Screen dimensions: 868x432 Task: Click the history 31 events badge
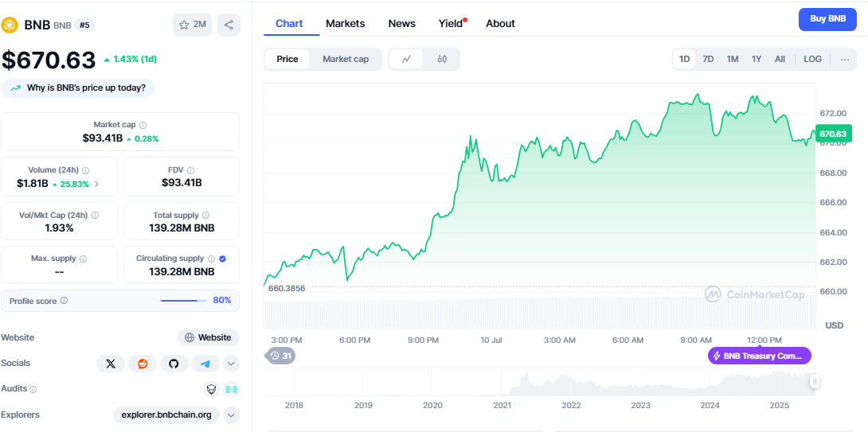pos(280,356)
